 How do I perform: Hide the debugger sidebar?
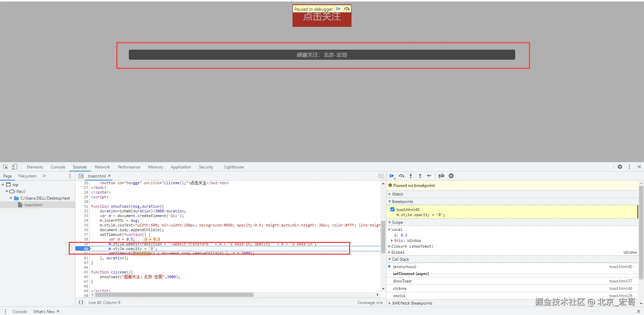(381, 176)
